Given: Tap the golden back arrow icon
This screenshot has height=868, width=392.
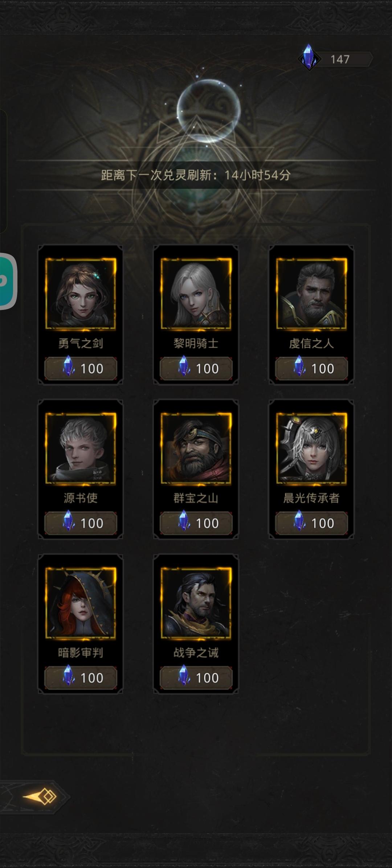Looking at the screenshot, I should (x=40, y=797).
